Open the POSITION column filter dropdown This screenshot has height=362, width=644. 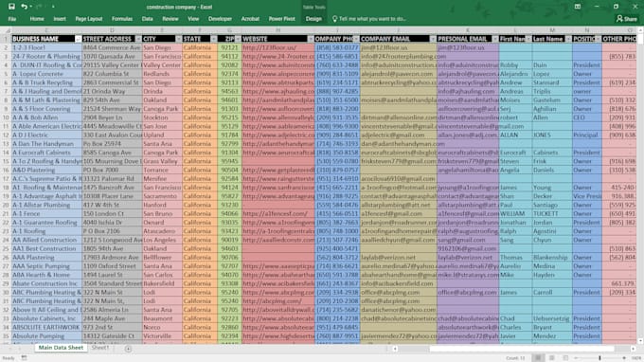[x=598, y=39]
